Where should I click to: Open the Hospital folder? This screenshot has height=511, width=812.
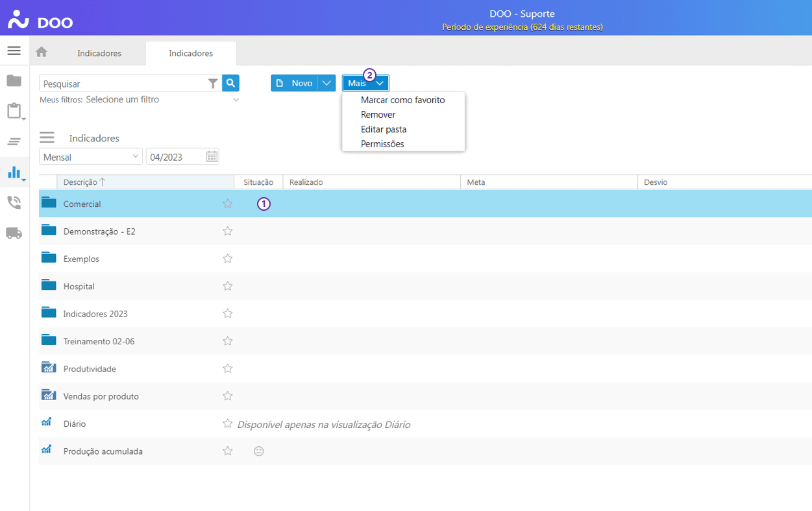pyautogui.click(x=79, y=286)
